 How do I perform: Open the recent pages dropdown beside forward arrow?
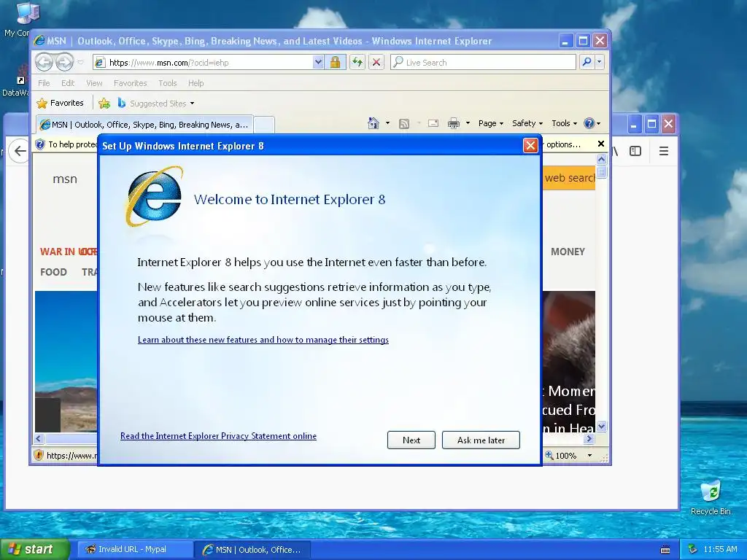coord(80,63)
